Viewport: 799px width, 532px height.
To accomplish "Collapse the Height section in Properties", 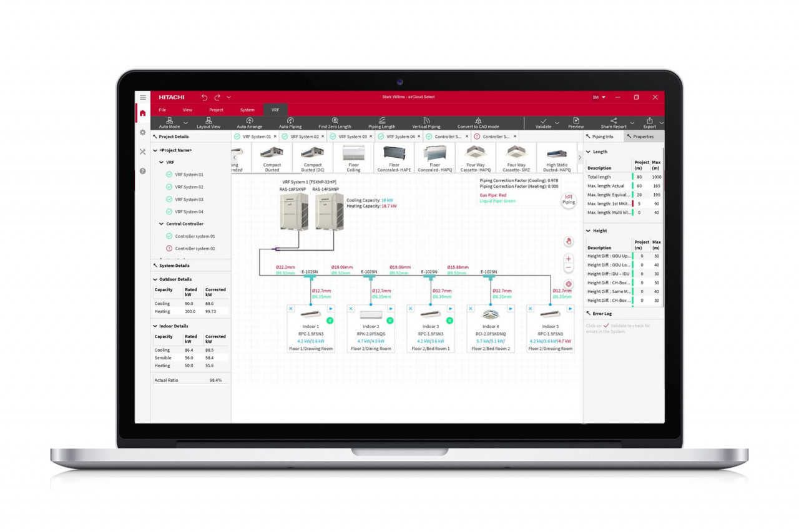I will pos(589,231).
